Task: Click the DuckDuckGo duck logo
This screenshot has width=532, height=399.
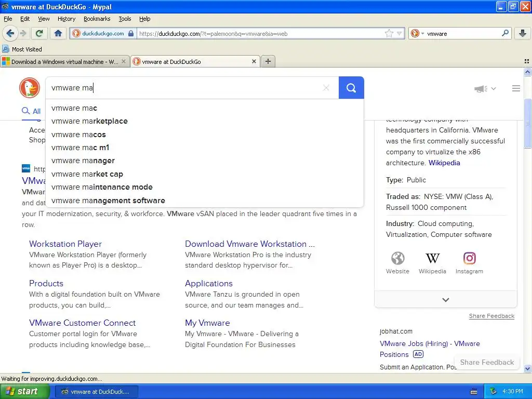Action: click(30, 88)
